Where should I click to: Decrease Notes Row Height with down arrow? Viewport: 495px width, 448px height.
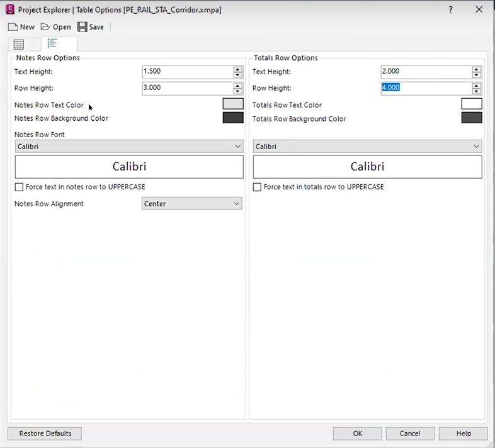(x=237, y=91)
